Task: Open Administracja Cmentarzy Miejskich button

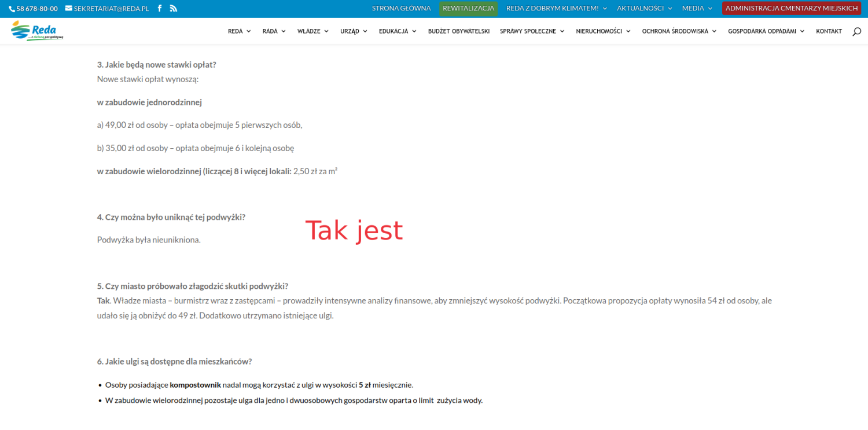Action: pos(791,8)
